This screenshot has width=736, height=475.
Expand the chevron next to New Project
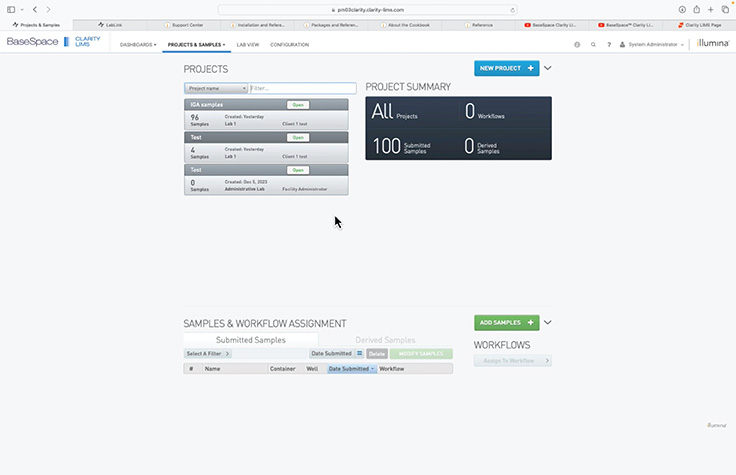(x=548, y=68)
